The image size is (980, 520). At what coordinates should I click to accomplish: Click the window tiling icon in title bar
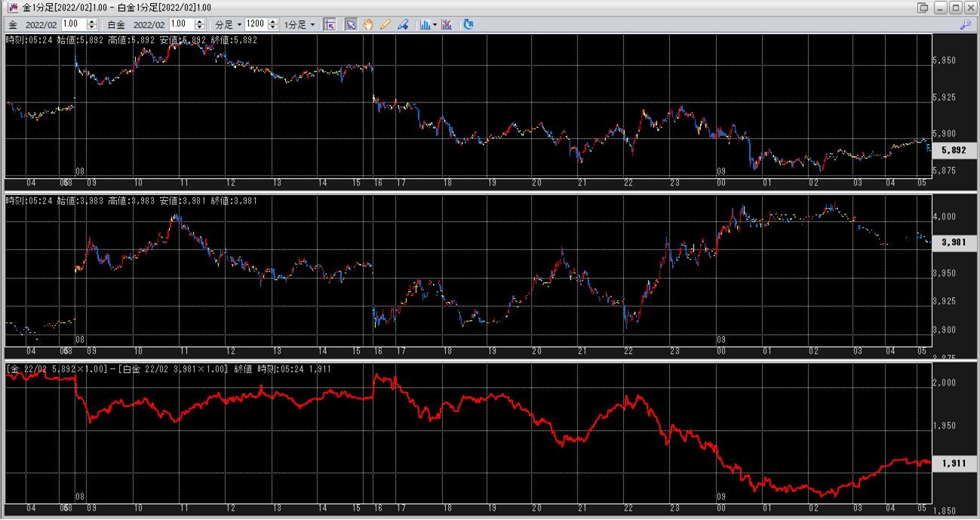pyautogui.click(x=923, y=8)
